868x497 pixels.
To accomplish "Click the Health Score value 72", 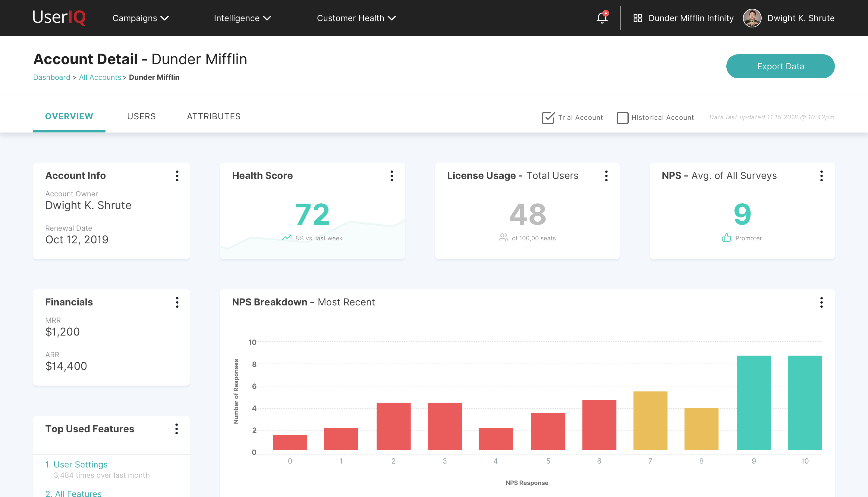I will (313, 214).
